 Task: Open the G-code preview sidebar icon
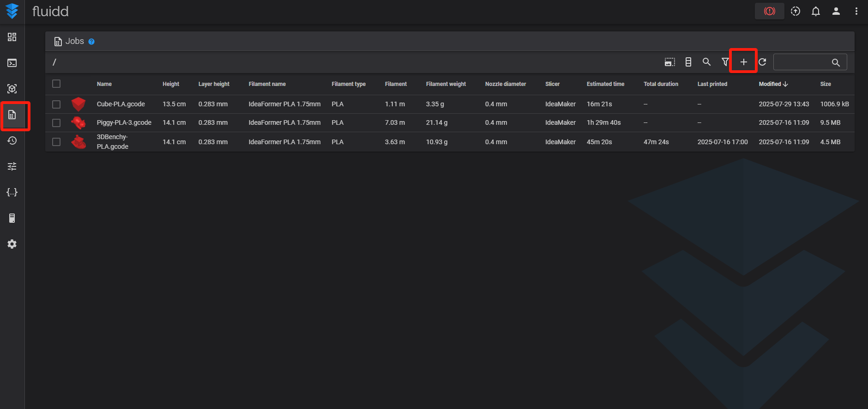(x=12, y=89)
